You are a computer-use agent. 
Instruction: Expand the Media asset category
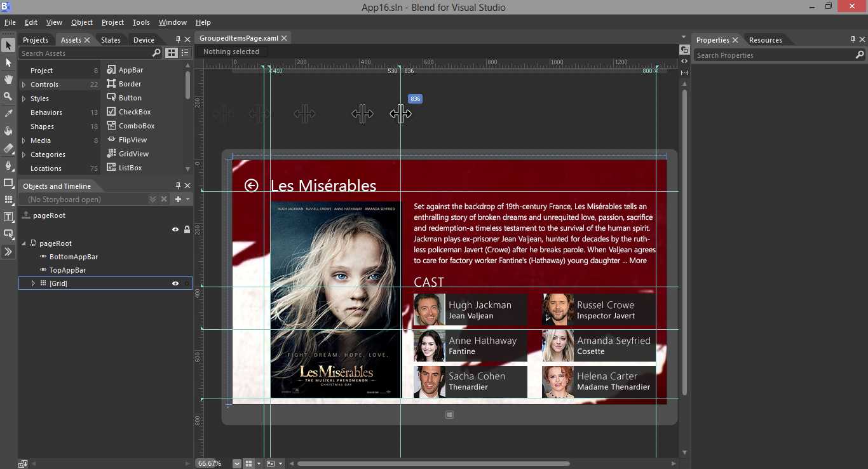24,140
